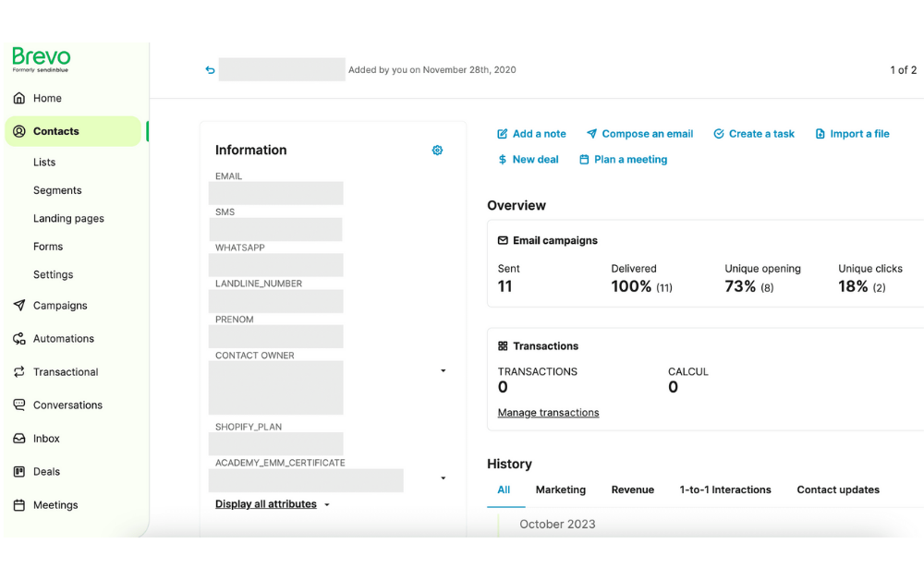
Task: Click the Campaigns paper plane icon
Action: [x=19, y=305]
